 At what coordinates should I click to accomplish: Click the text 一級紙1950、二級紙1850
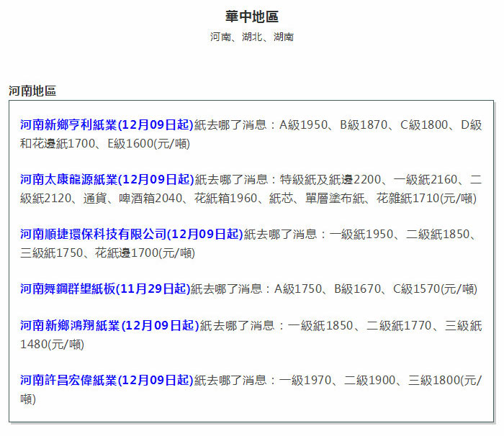[400, 235]
